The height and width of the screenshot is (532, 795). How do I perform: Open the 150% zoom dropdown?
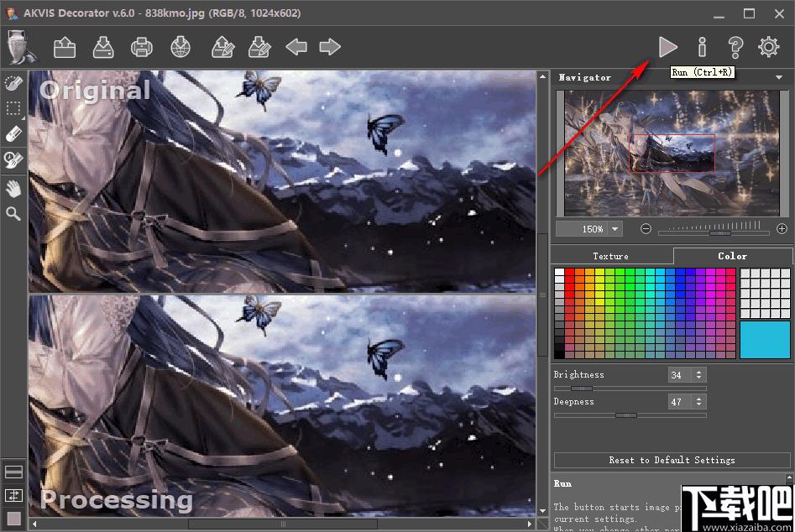615,229
